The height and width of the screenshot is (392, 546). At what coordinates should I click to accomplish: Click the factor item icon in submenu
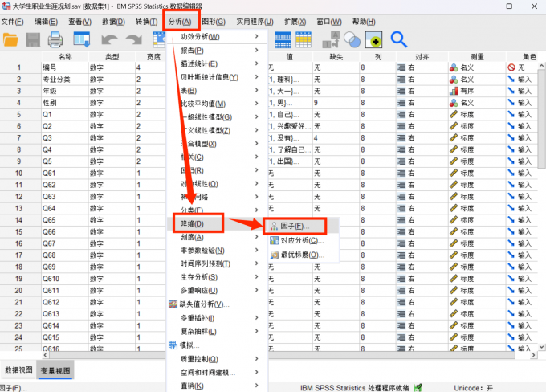pyautogui.click(x=274, y=227)
